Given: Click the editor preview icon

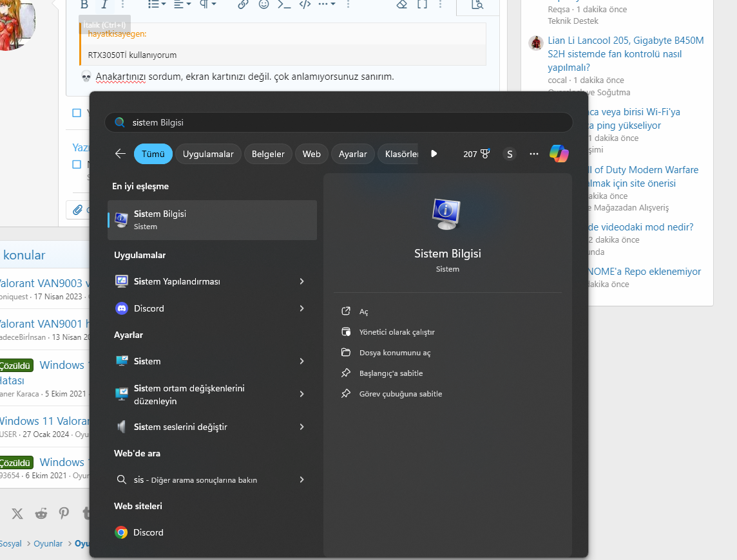Looking at the screenshot, I should coord(477,5).
